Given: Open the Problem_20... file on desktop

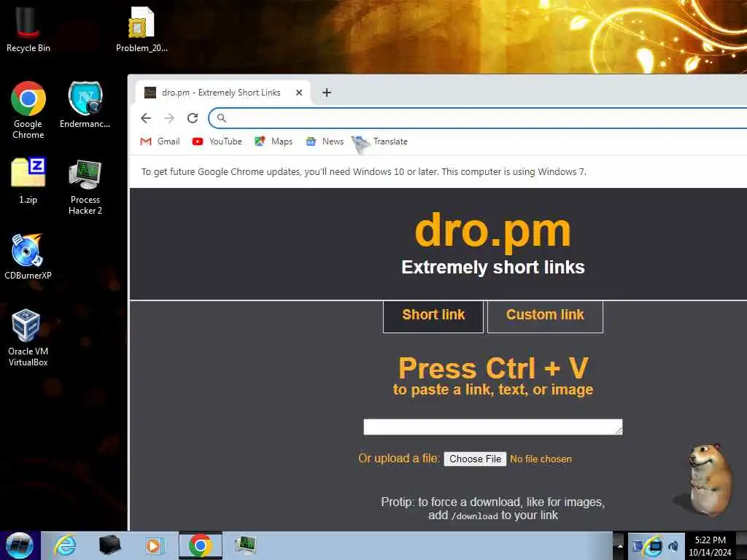Looking at the screenshot, I should click(142, 28).
